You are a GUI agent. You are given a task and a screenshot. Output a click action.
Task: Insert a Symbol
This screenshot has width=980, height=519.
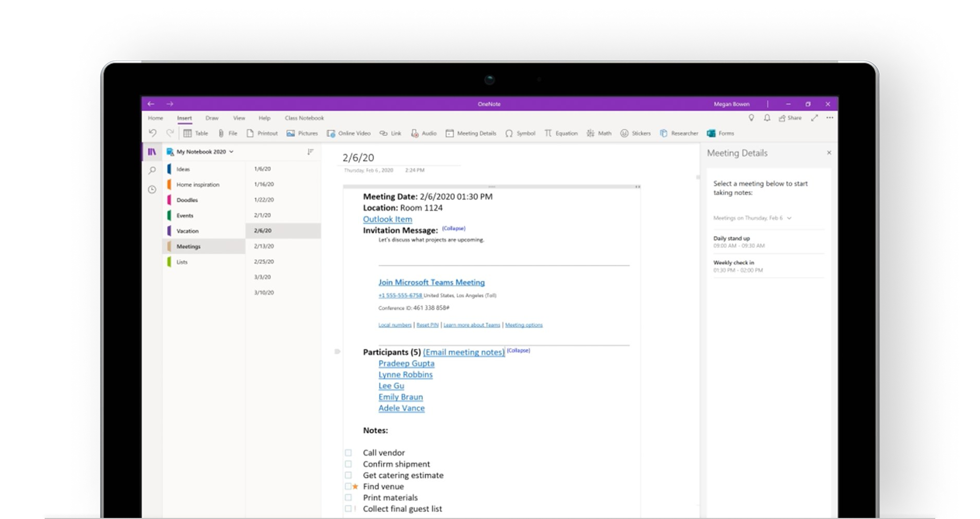[520, 133]
